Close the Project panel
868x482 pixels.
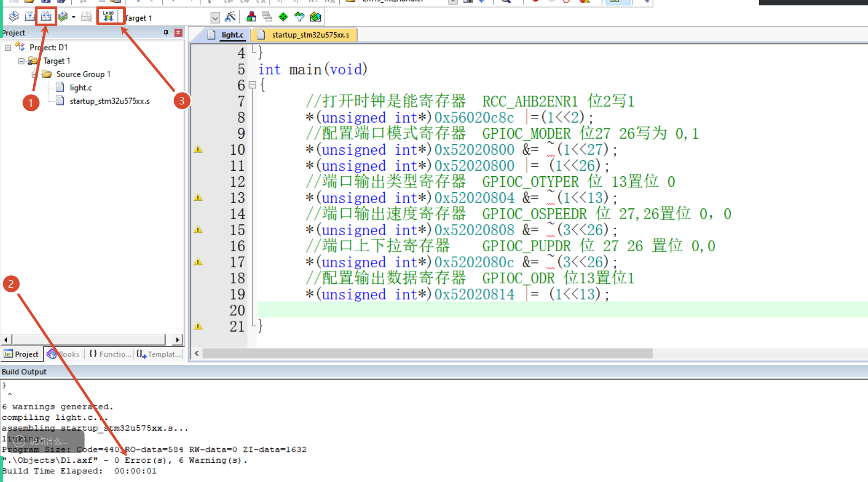click(178, 33)
